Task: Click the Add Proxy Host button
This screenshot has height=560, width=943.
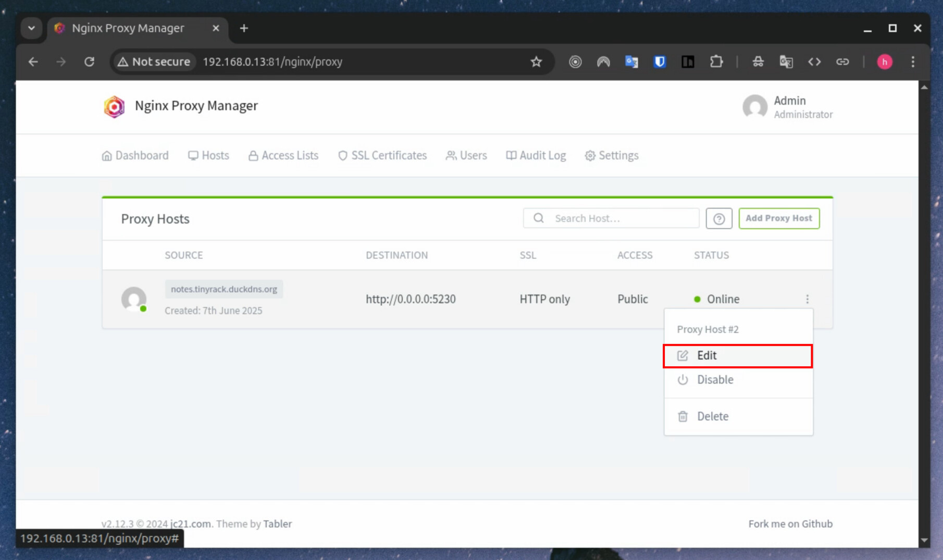Action: [x=779, y=218]
